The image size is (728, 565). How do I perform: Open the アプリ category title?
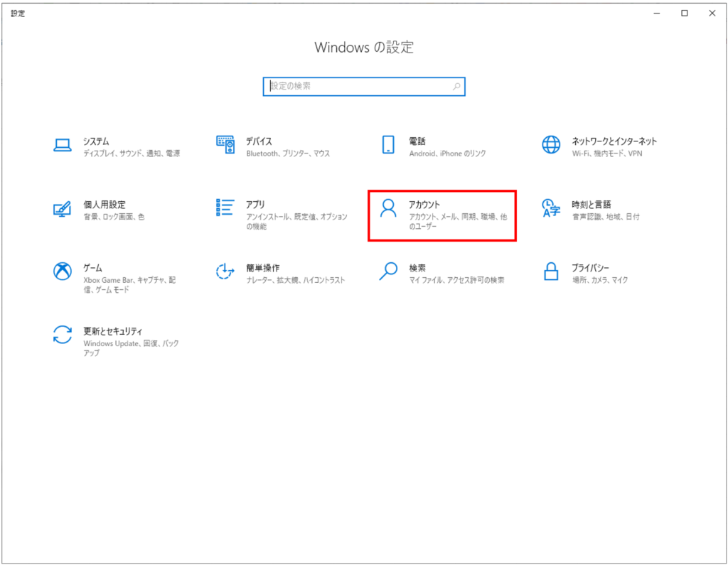pyautogui.click(x=255, y=205)
